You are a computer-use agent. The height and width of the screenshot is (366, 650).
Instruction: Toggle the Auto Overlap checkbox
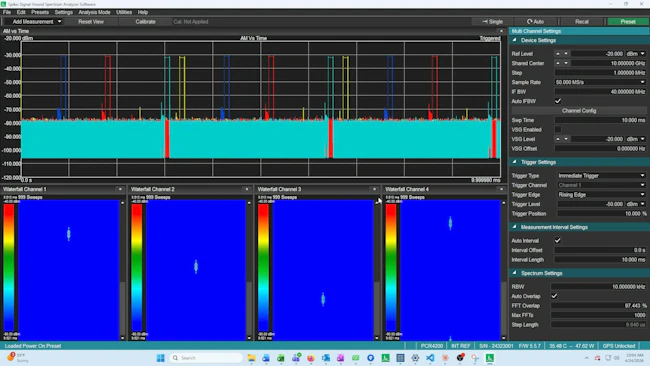[x=554, y=296]
